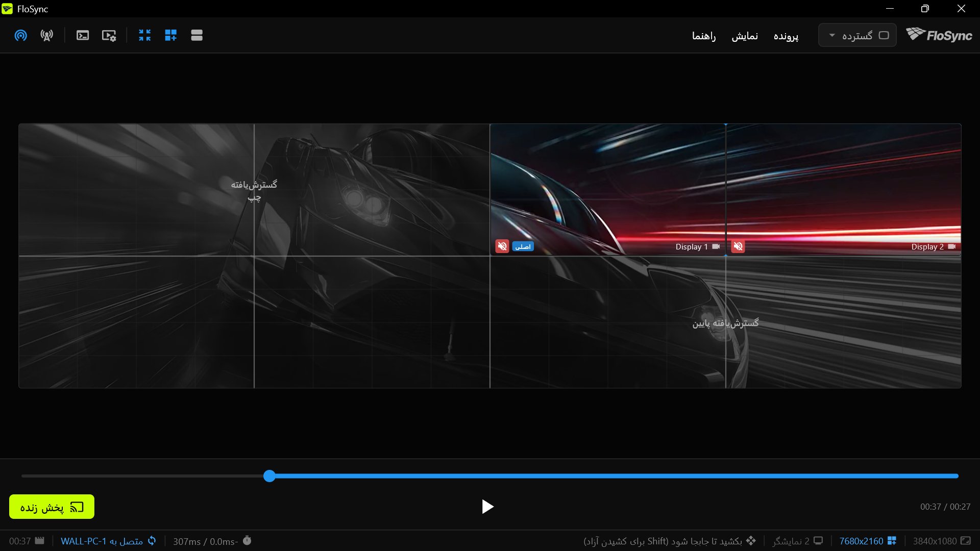Click the گسترش‌یافته چپ region label
Screen dimensions: 980x551
coord(254,191)
